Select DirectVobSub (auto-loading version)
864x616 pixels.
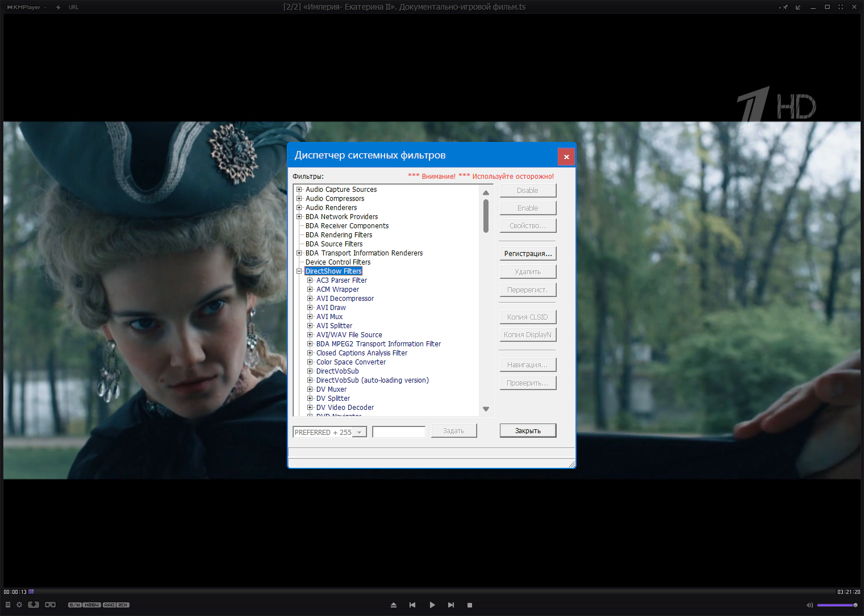coord(373,380)
